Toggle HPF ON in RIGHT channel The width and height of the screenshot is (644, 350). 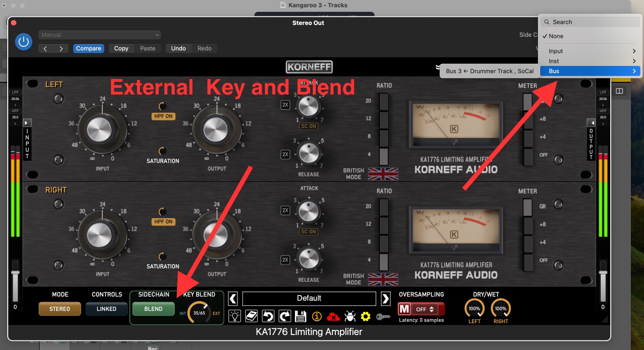coord(163,222)
